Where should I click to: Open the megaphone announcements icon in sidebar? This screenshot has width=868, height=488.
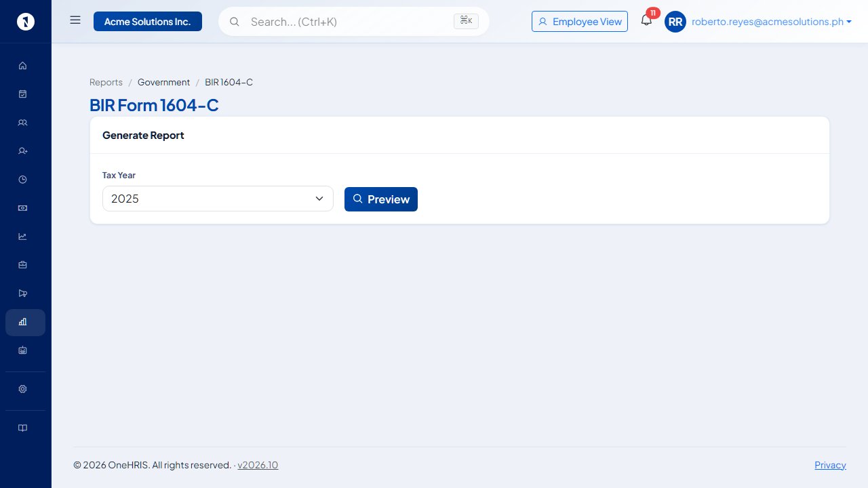click(22, 293)
